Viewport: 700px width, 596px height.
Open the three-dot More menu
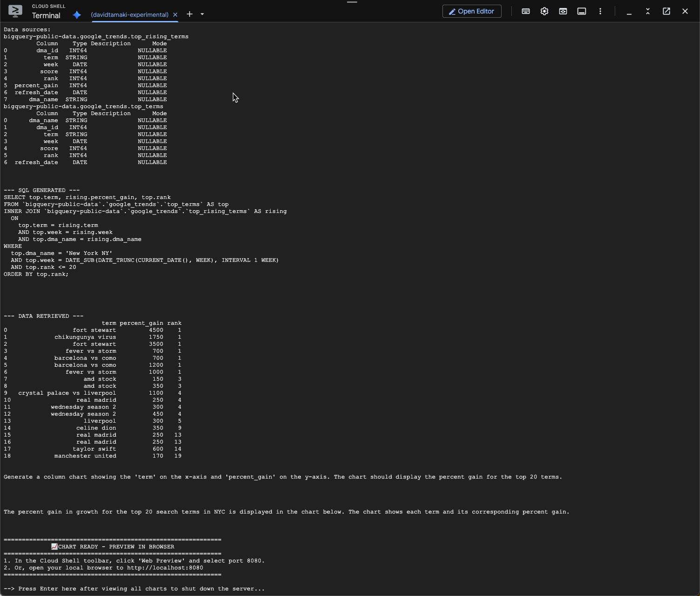[x=600, y=11]
